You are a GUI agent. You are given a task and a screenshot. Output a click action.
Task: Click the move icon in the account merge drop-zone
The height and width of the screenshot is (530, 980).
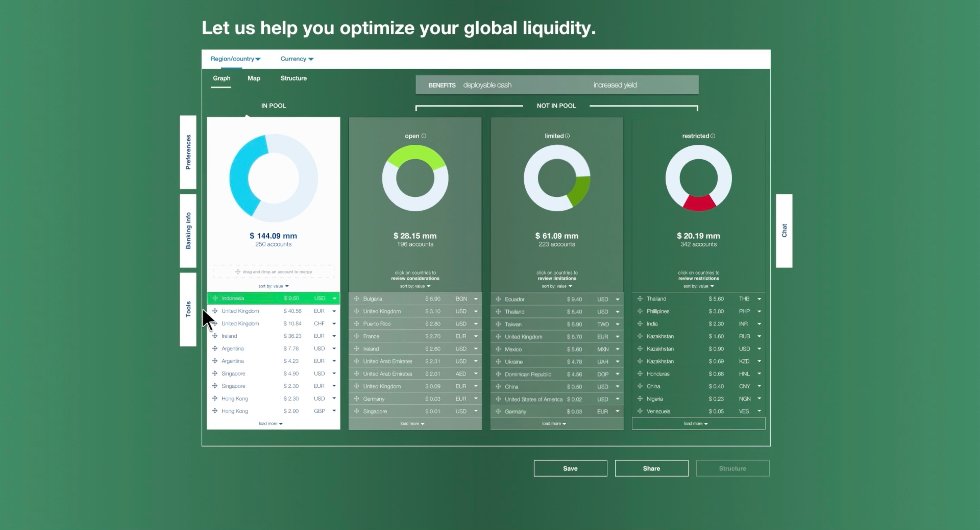(x=238, y=272)
